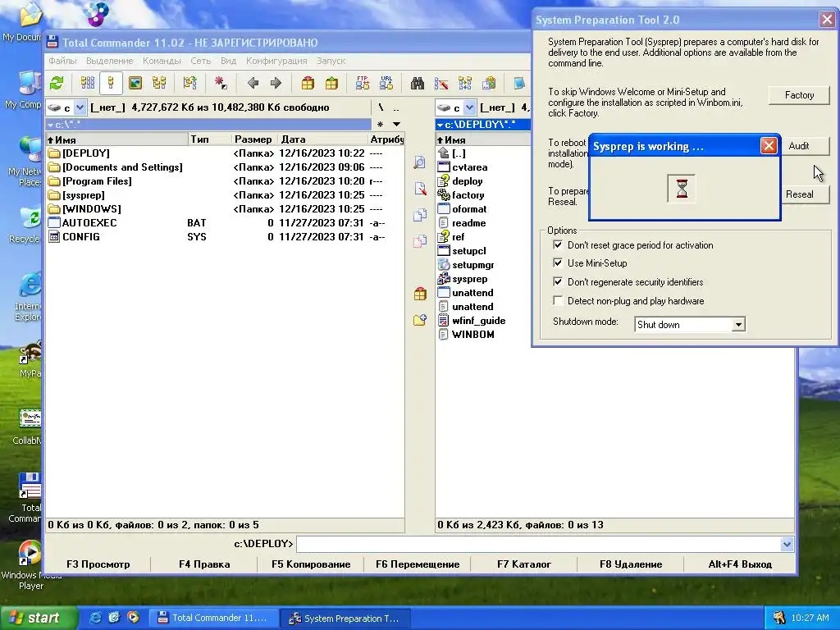Viewport: 840px width, 630px height.
Task: Click F7 Каталог button
Action: (x=524, y=564)
